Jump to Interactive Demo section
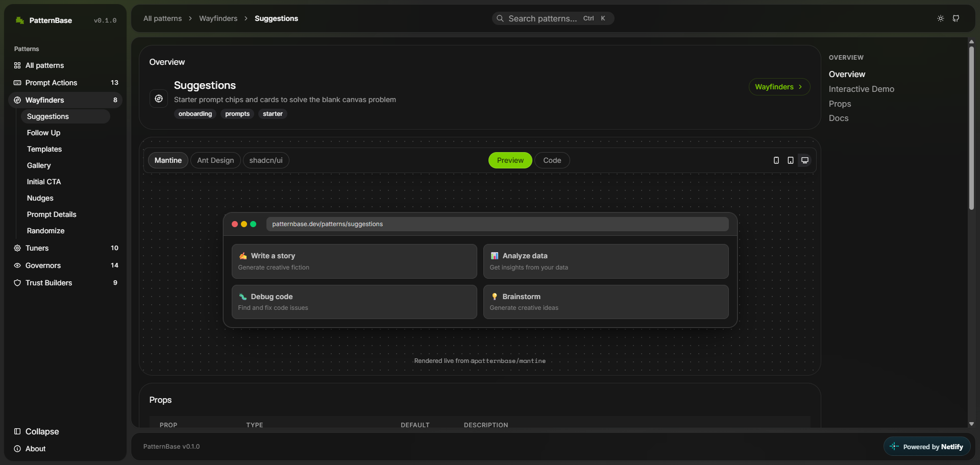 tap(862, 89)
